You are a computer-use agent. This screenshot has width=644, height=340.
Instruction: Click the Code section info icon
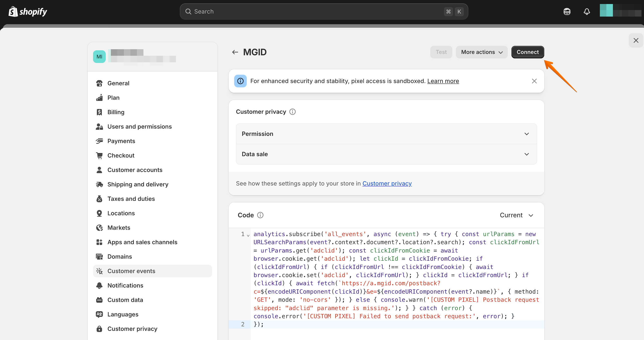tap(260, 215)
